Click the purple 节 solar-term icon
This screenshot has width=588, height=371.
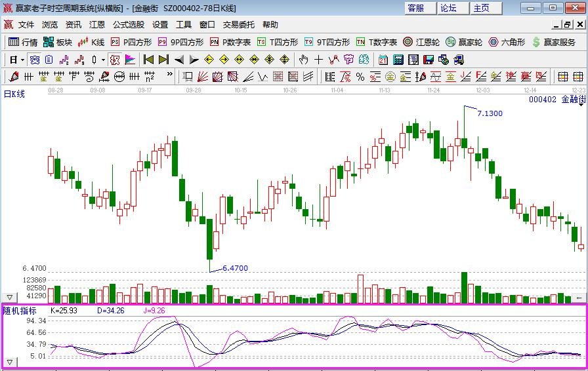pyautogui.click(x=348, y=60)
